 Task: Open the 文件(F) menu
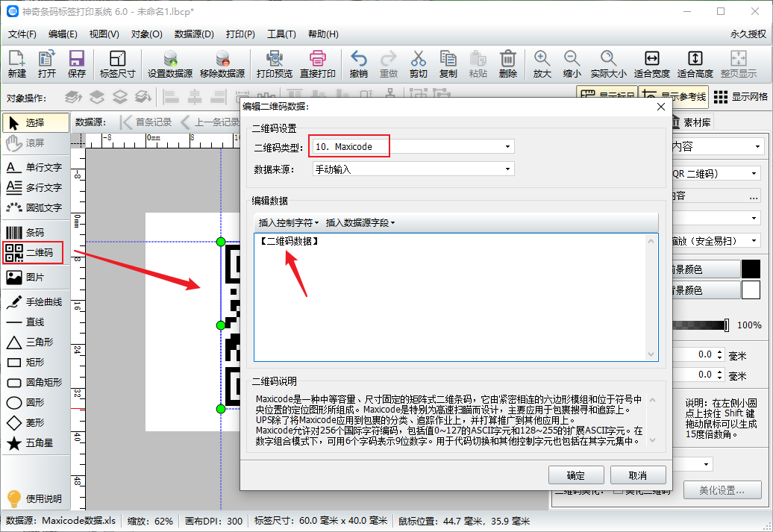22,34
